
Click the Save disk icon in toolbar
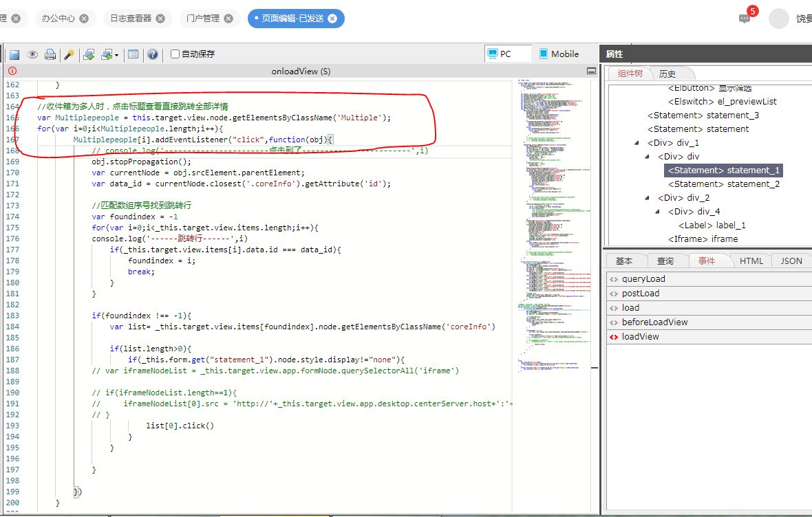14,54
